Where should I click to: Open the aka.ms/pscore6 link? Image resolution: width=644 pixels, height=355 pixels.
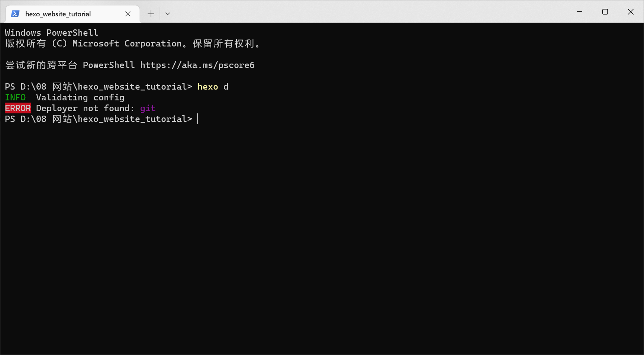tap(197, 65)
